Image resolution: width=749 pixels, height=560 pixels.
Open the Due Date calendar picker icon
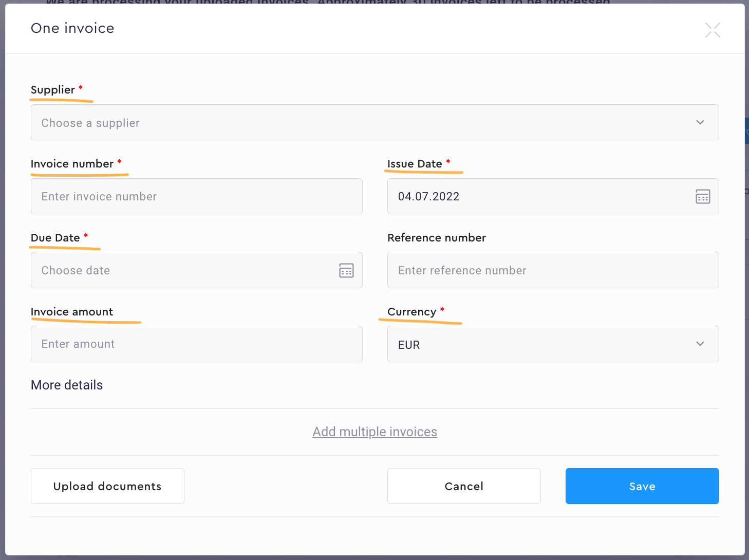coord(346,270)
